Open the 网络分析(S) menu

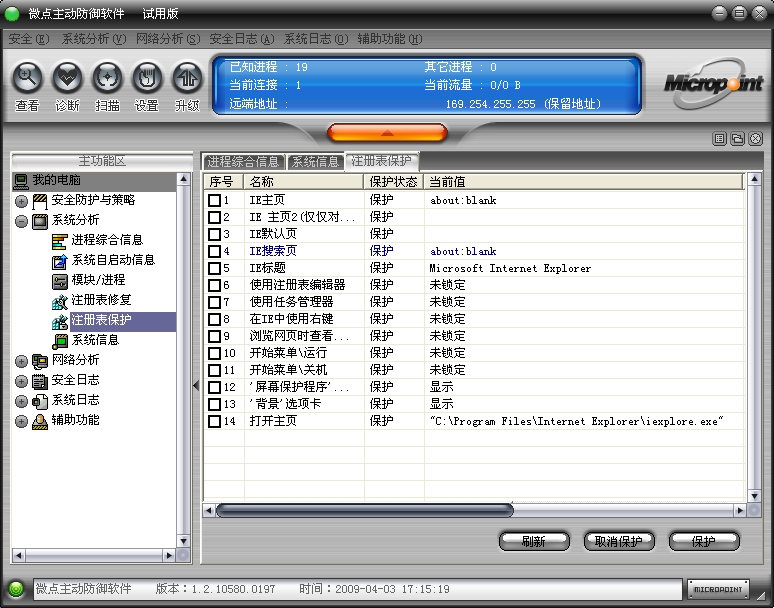click(168, 39)
